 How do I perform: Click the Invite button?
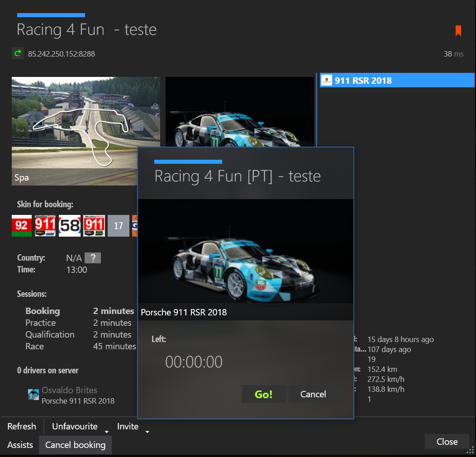click(x=128, y=426)
